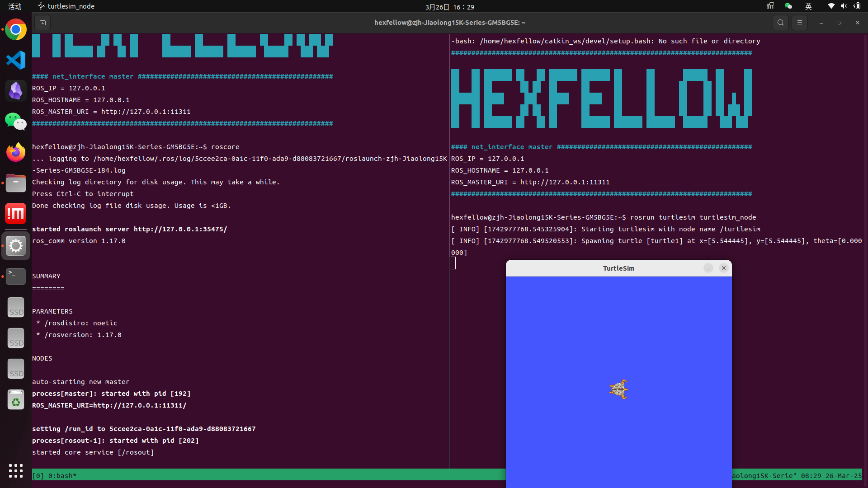
Task: Open the turtlesim_node app menu
Action: tap(66, 6)
